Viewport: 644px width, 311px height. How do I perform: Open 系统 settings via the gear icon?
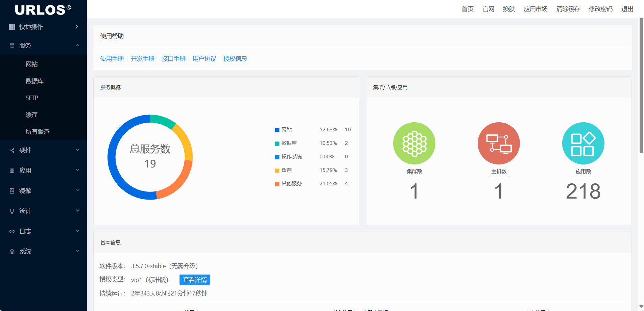click(12, 251)
